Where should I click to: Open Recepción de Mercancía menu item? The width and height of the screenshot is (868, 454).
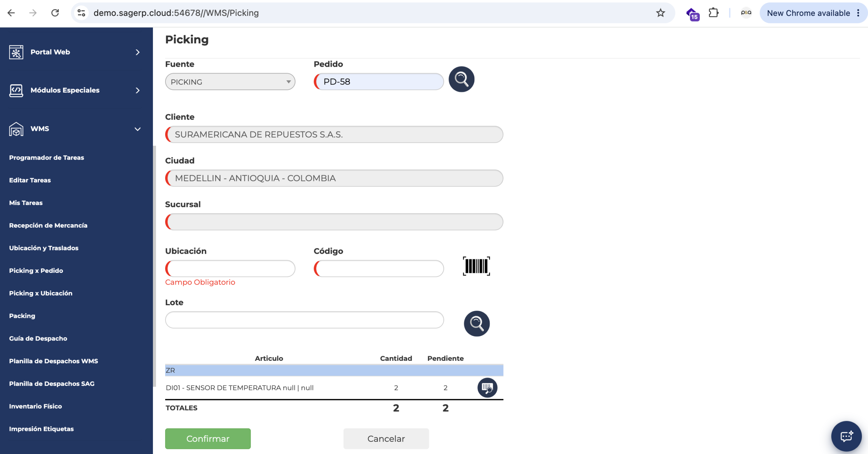point(48,226)
